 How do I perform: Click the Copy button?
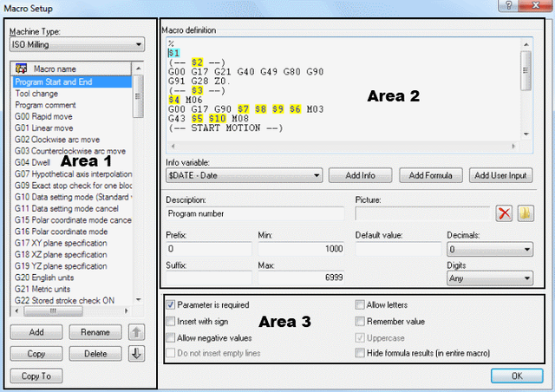click(36, 354)
